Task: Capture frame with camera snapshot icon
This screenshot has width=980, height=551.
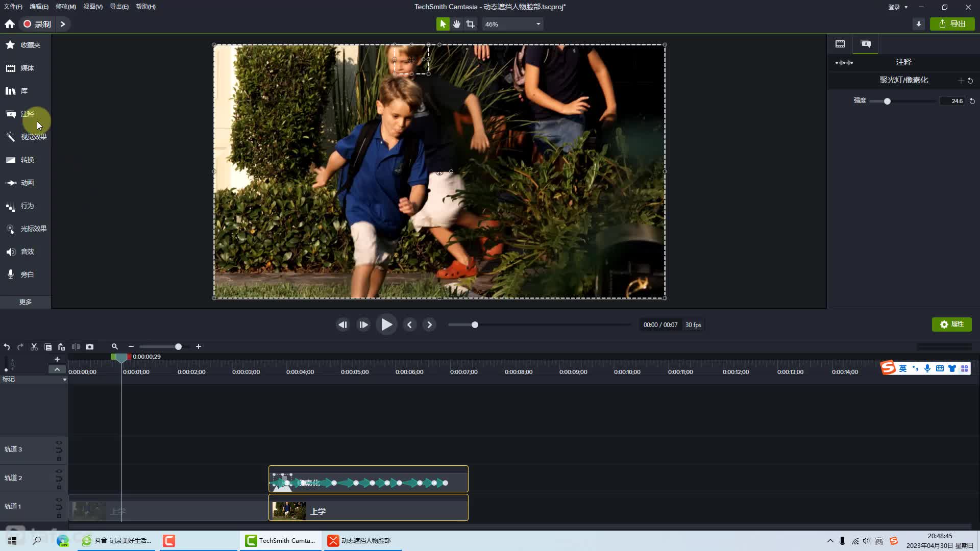Action: pos(89,347)
